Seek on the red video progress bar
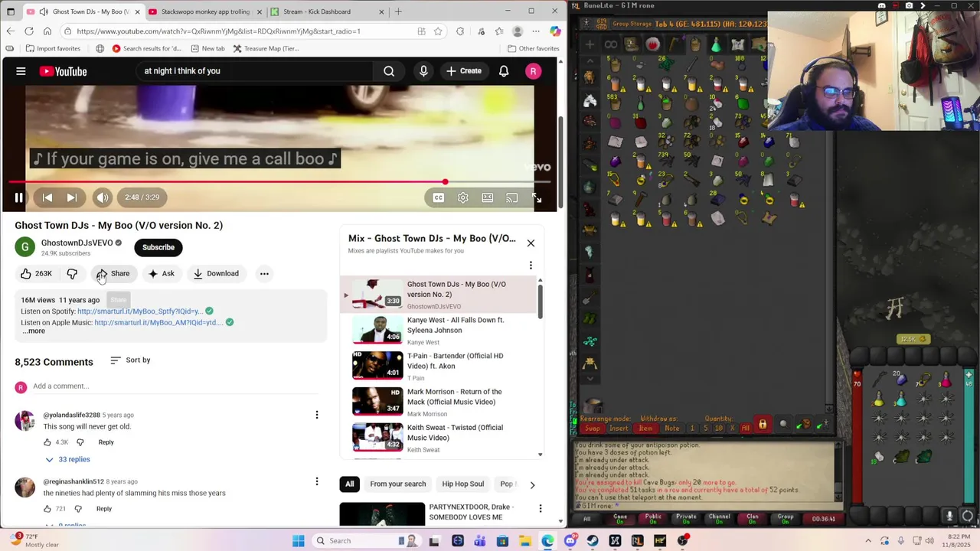 pos(280,182)
